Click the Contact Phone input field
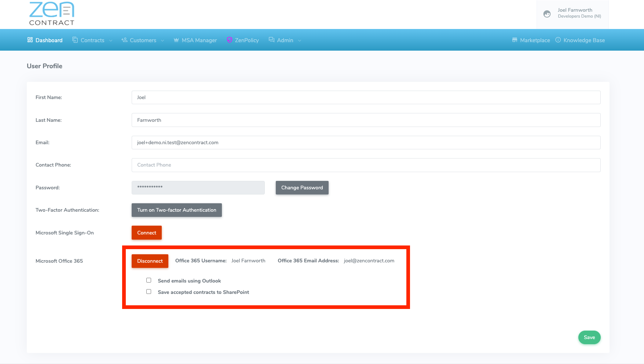This screenshot has height=364, width=644. [x=366, y=165]
